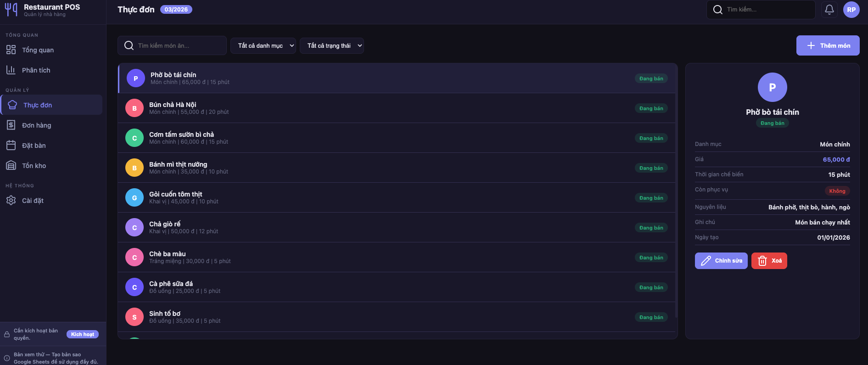Click the Chỉnh sửa edit button
The width and height of the screenshot is (868, 365).
pyautogui.click(x=721, y=261)
